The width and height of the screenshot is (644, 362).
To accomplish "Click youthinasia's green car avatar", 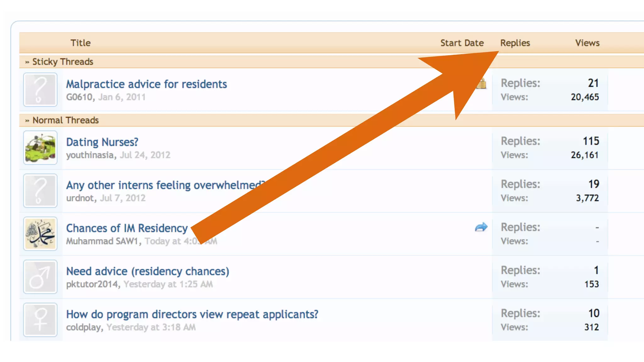I will [40, 148].
